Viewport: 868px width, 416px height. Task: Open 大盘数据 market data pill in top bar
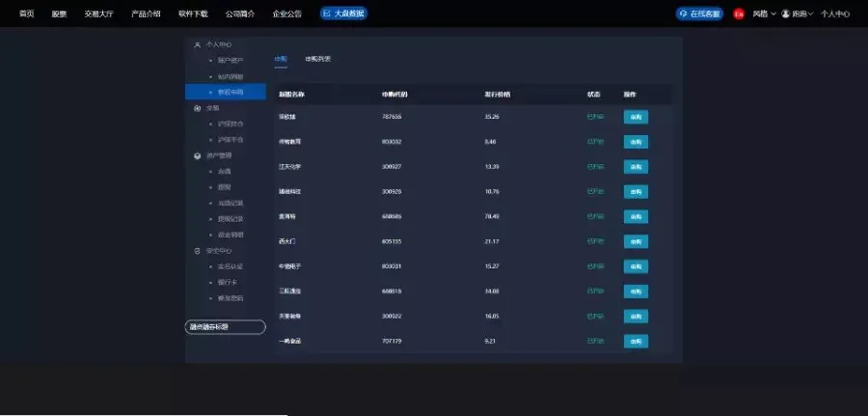[343, 14]
